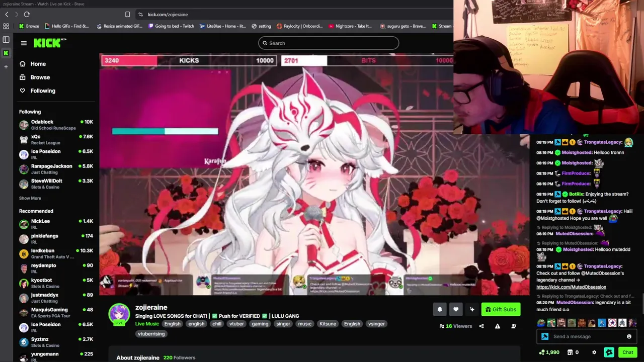Click the singer tag
644x362 pixels.
coord(283,324)
